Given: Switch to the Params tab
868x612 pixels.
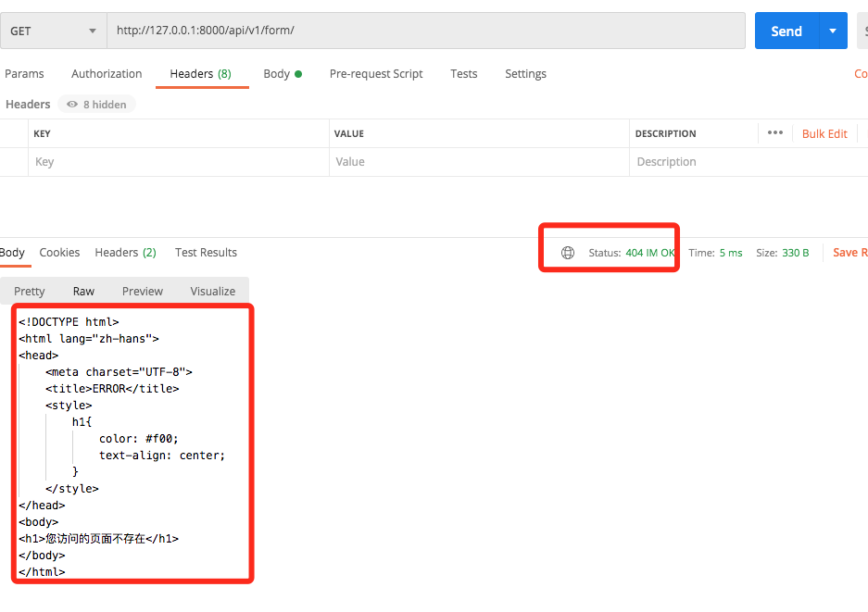Looking at the screenshot, I should (x=24, y=74).
